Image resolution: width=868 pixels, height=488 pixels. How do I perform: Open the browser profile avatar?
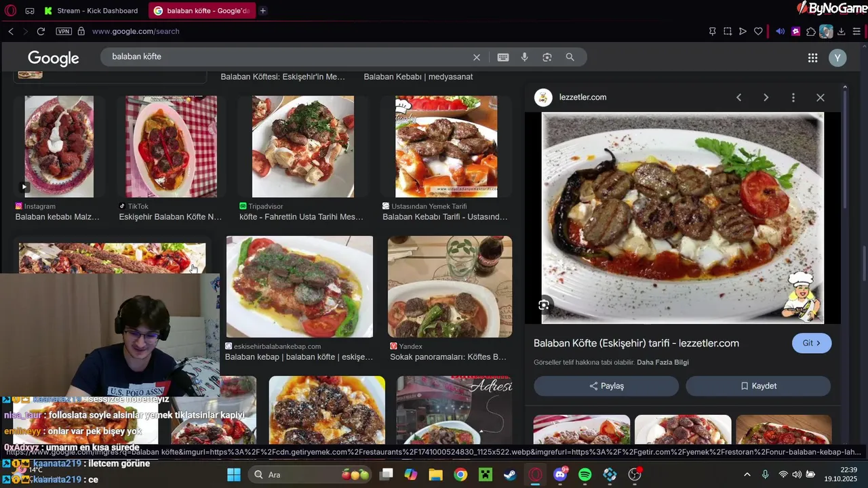click(x=826, y=31)
